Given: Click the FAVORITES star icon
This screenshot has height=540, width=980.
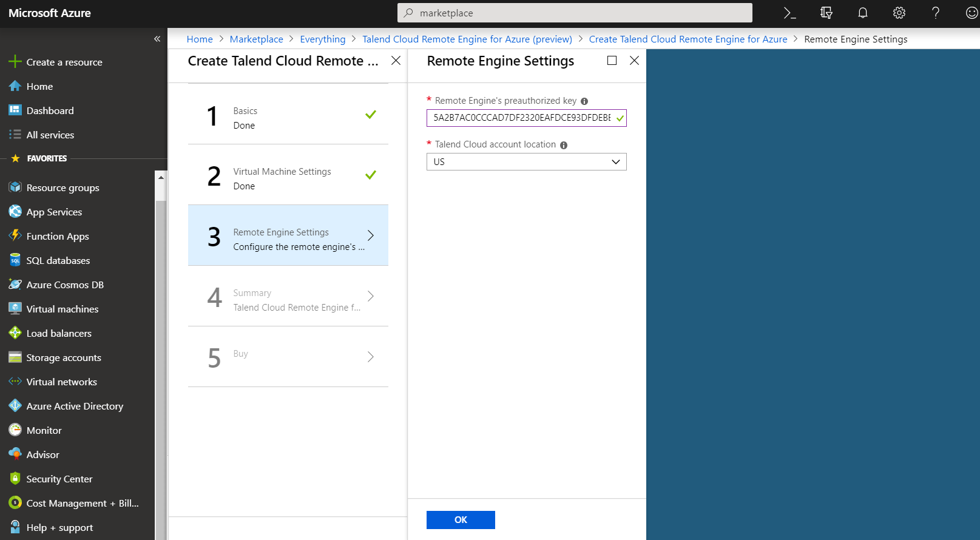Looking at the screenshot, I should coord(15,158).
